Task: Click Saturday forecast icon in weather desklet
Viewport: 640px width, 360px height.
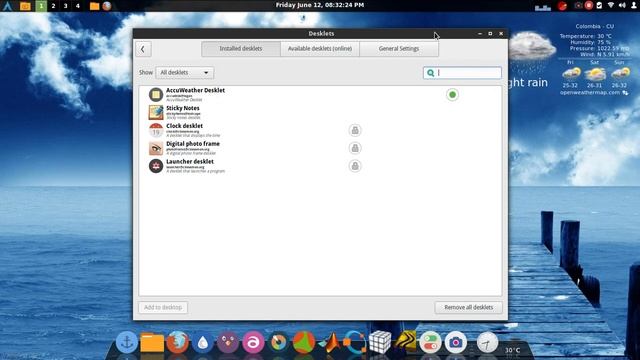Action: (x=595, y=73)
